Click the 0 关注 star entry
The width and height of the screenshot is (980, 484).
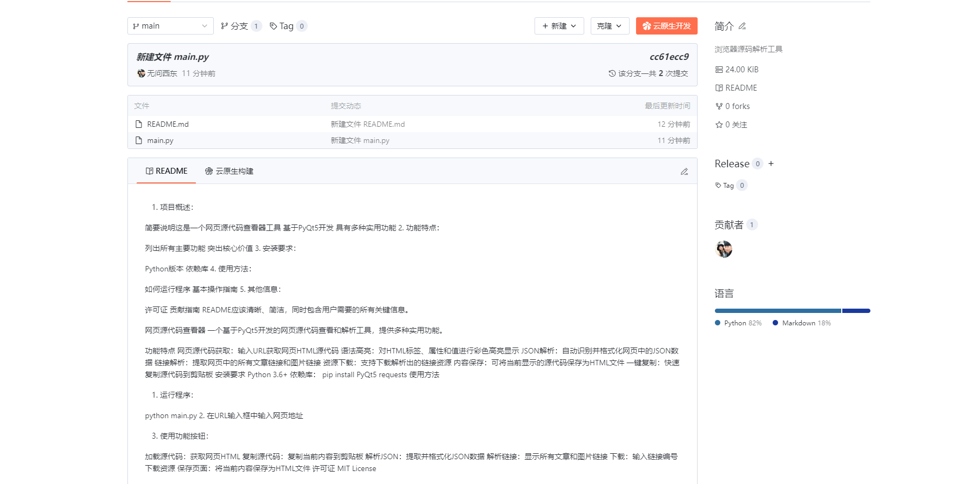[x=731, y=125]
